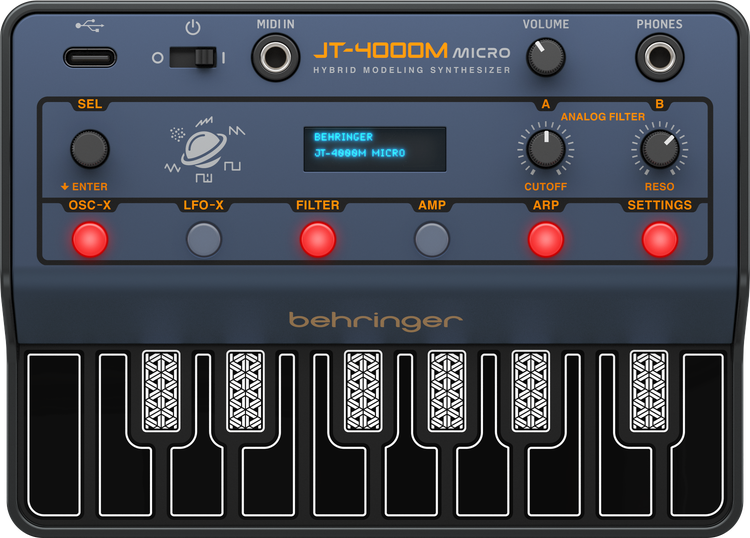Click the OLED display screen
This screenshot has width=750, height=538.
[x=375, y=149]
